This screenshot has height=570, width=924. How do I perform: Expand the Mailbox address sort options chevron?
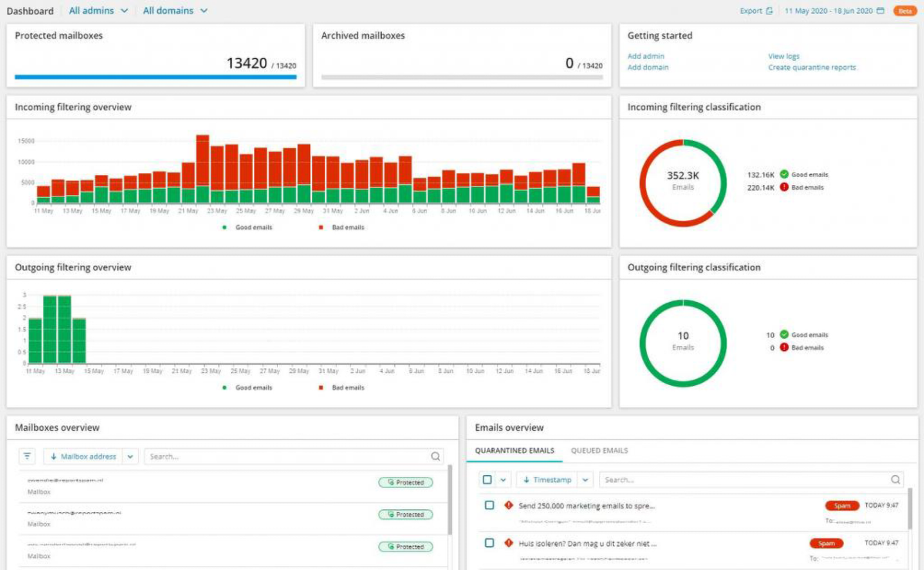130,457
